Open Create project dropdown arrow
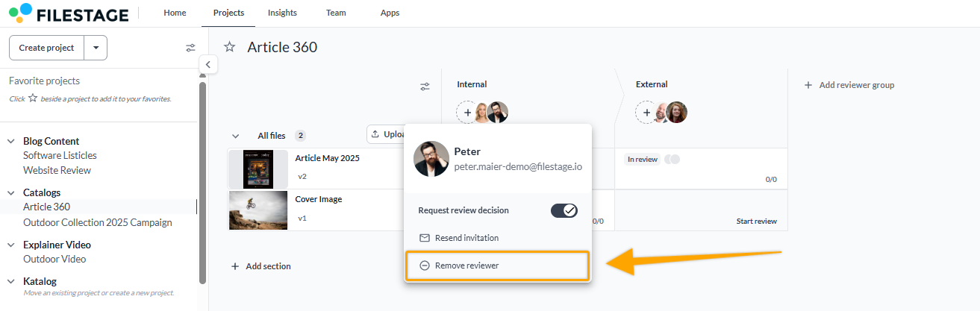980x311 pixels. (x=96, y=48)
